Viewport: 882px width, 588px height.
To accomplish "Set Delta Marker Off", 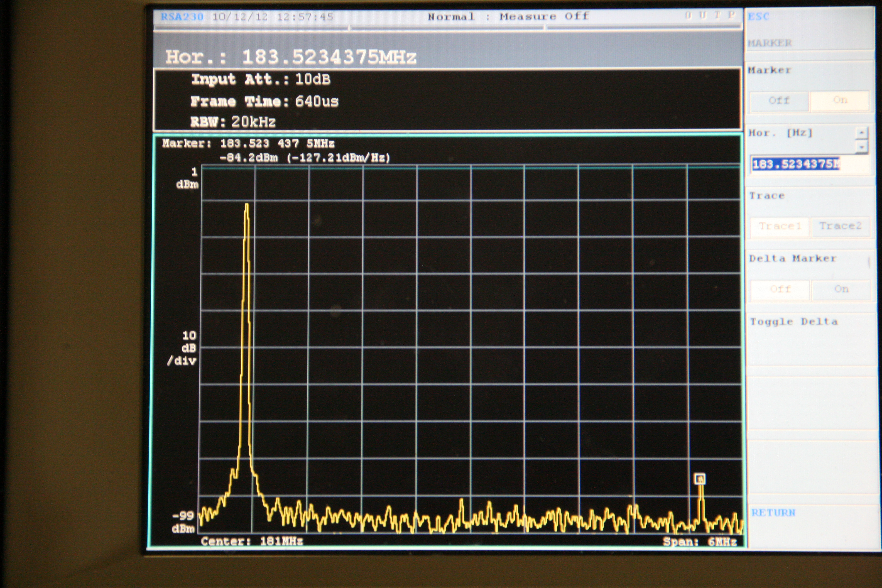I will 780,289.
